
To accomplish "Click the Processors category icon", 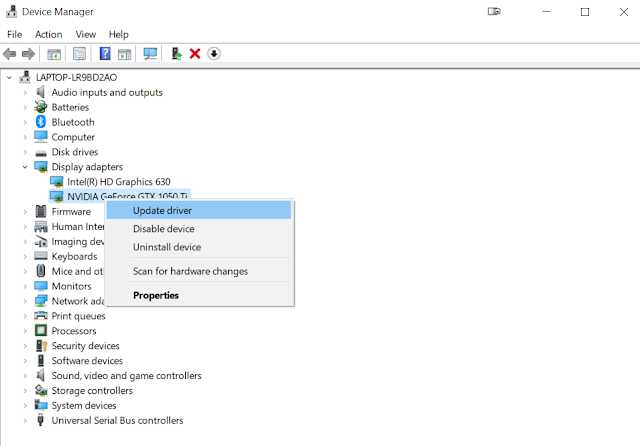I will pyautogui.click(x=41, y=331).
